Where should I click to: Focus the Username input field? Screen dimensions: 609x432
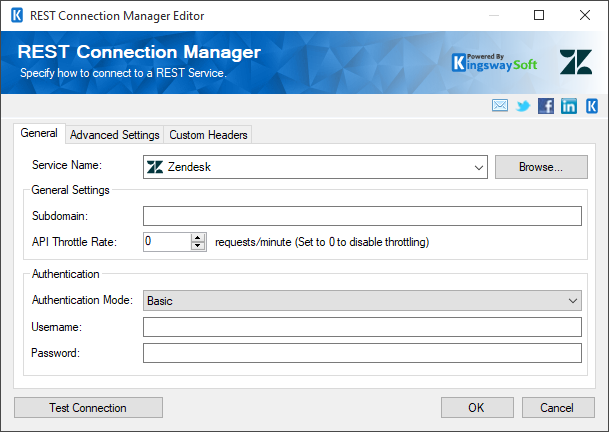[x=362, y=327]
